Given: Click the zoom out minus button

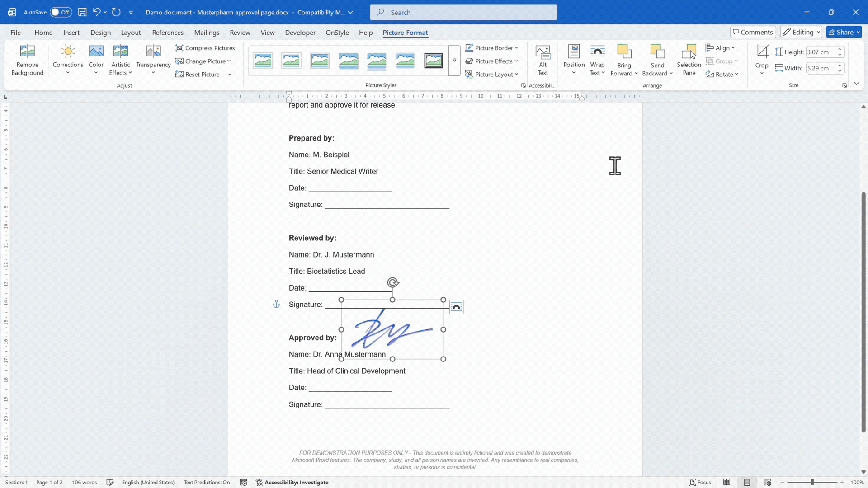Looking at the screenshot, I should [x=782, y=482].
